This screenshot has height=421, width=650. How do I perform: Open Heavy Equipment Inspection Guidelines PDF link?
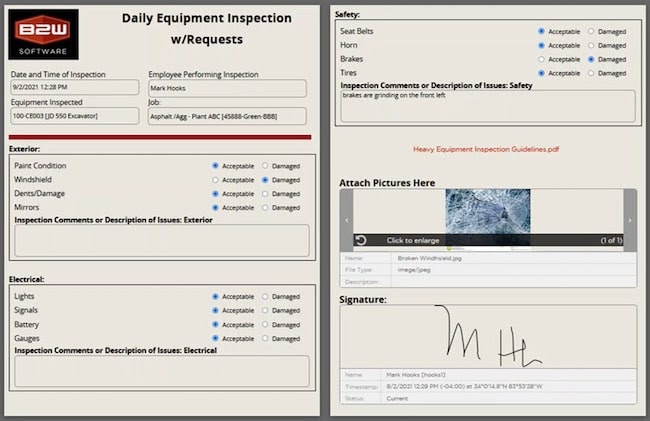[485, 148]
